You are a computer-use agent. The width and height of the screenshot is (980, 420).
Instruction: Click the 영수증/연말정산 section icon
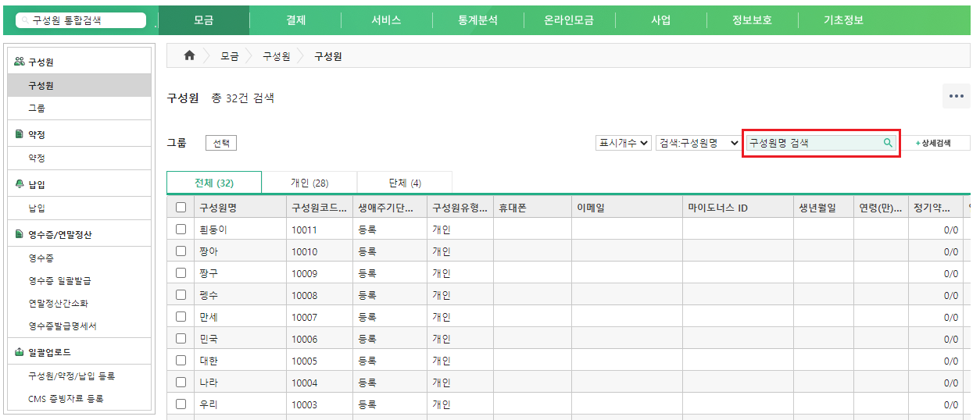(20, 234)
